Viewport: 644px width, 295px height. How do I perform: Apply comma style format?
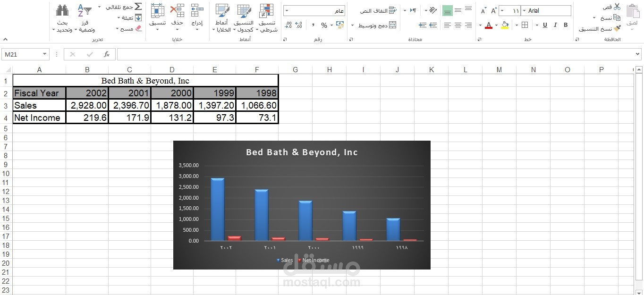[312, 25]
